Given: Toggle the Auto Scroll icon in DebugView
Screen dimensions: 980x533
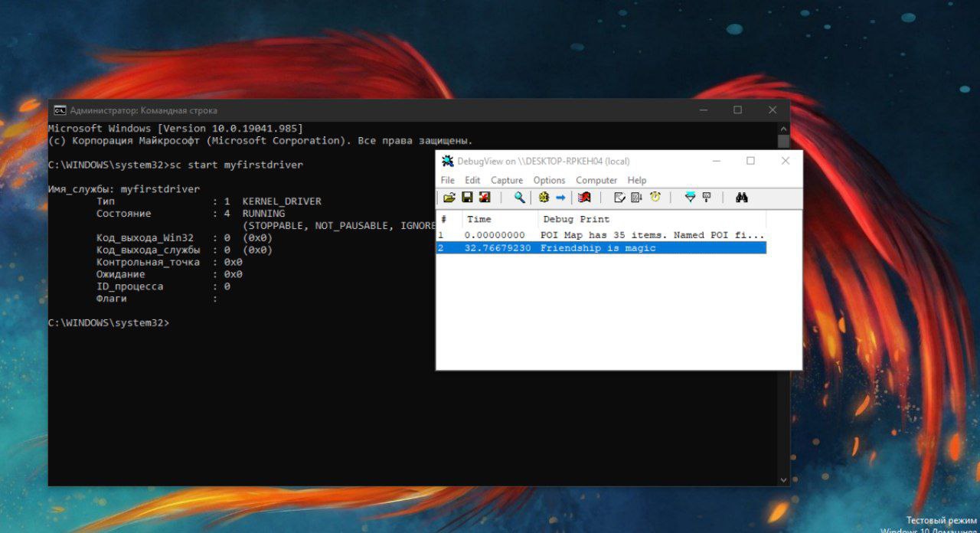Looking at the screenshot, I should click(619, 198).
